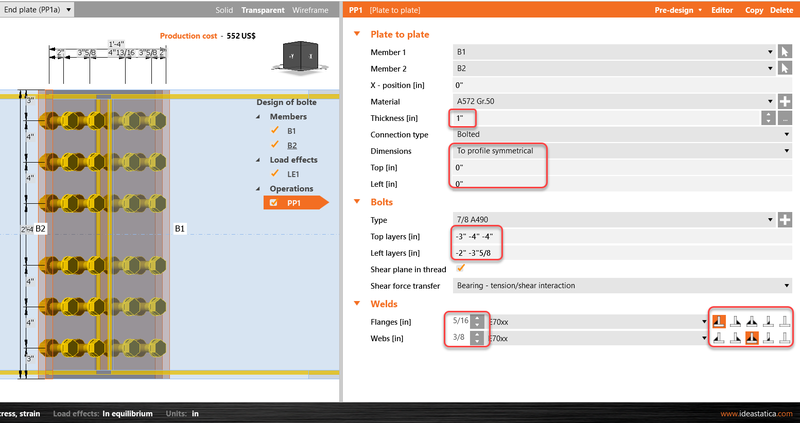
Task: Switch to the Wireframe view mode
Action: point(316,9)
